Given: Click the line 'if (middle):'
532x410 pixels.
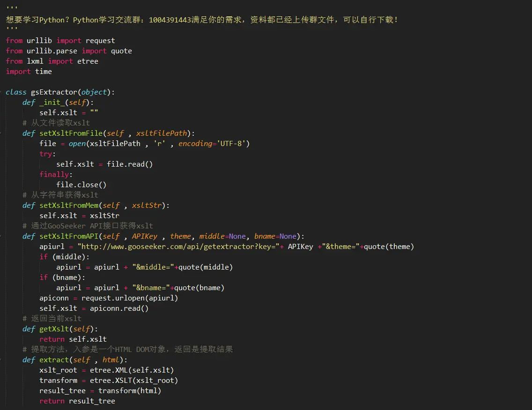Looking at the screenshot, I should pos(65,257).
